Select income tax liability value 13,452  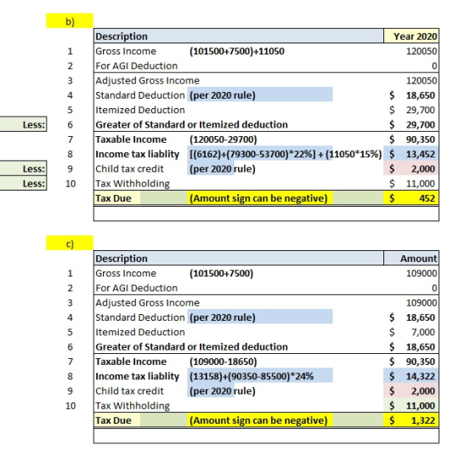click(411, 154)
